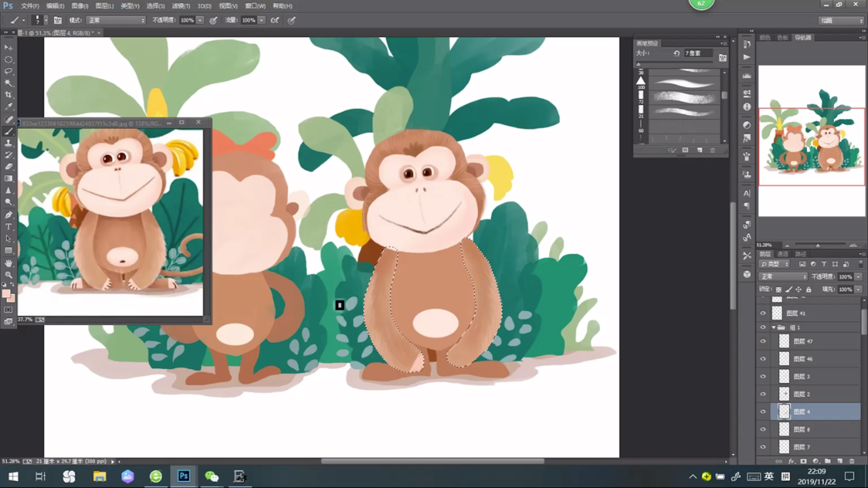This screenshot has height=488, width=868.
Task: Create new brush preset icon
Action: pos(699,150)
